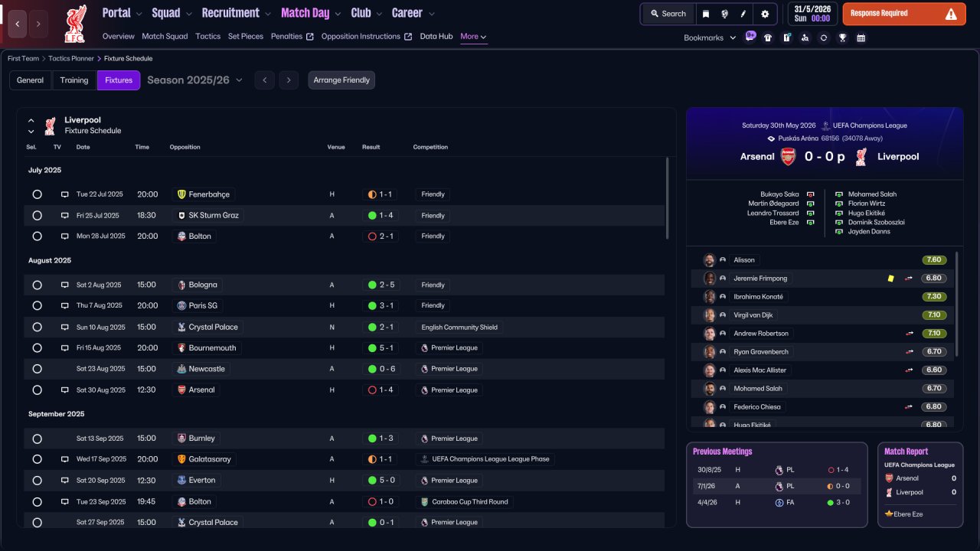Viewport: 980px width, 551px height.
Task: Open the bookmark icon in top toolbar
Action: tap(706, 14)
